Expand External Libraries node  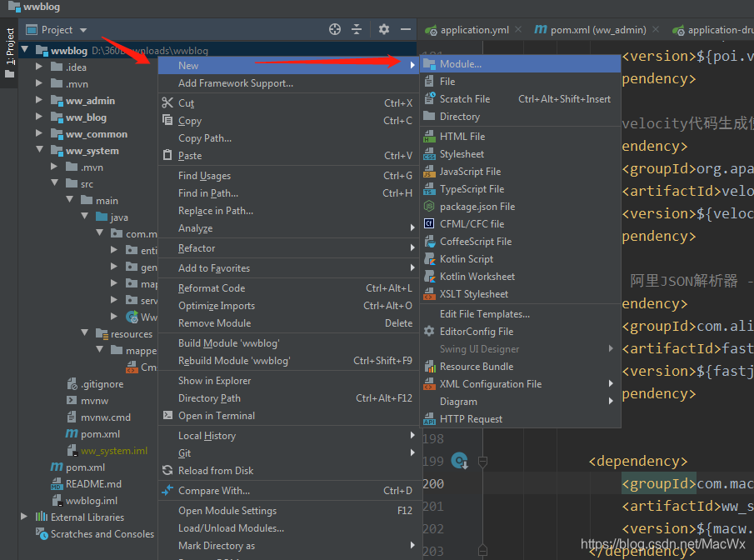[x=24, y=517]
